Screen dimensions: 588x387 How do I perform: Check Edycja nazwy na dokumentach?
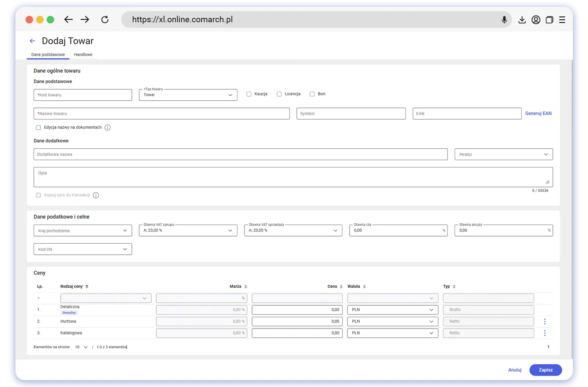38,128
